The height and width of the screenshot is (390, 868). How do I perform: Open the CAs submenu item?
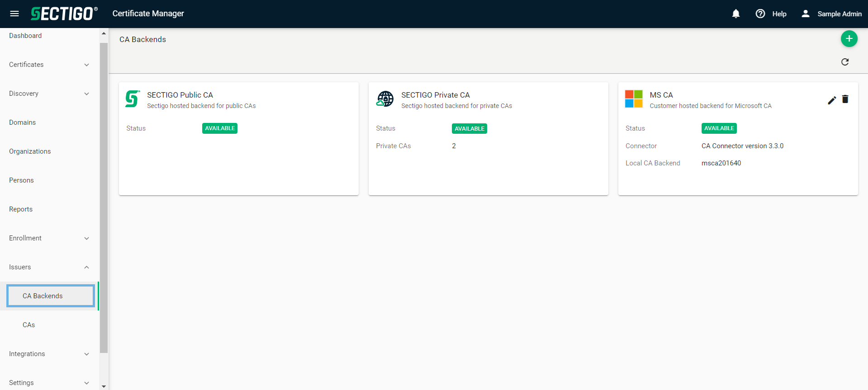coord(29,325)
